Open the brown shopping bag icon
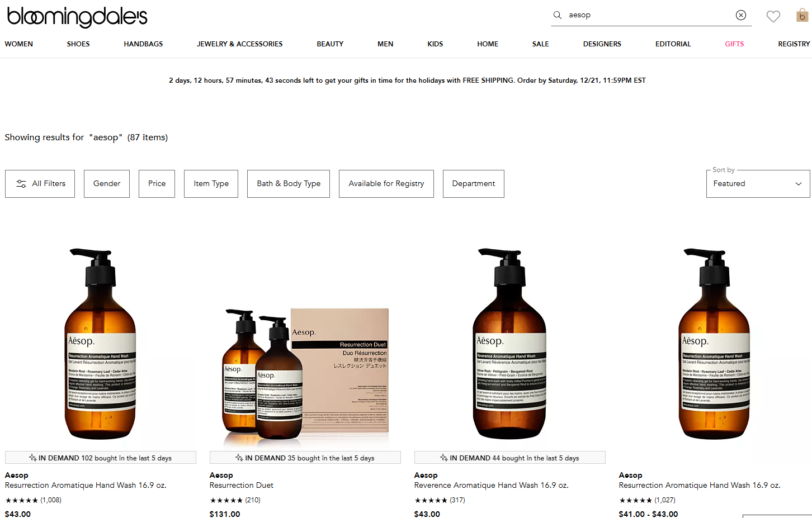Viewport: 812px width, 518px height. [x=802, y=15]
